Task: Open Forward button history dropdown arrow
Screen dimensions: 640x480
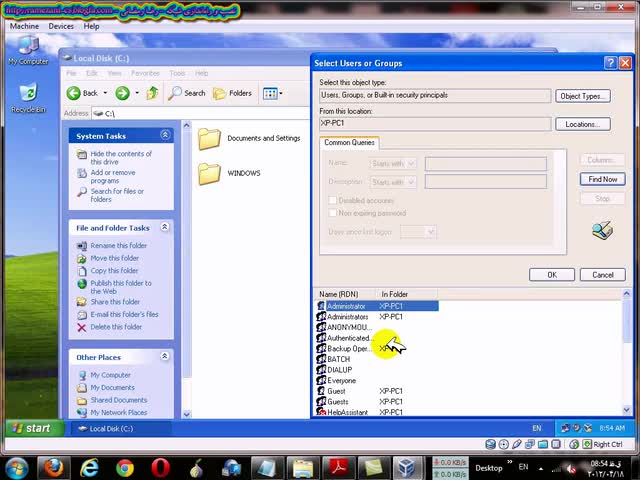Action: tap(137, 93)
